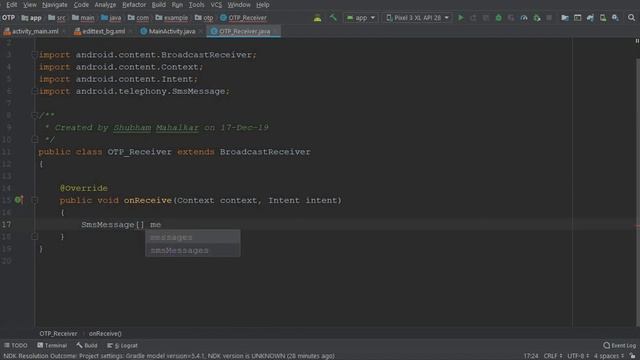This screenshot has height=360, width=640.
Task: Click the example package breadcrumb
Action: pos(171,18)
